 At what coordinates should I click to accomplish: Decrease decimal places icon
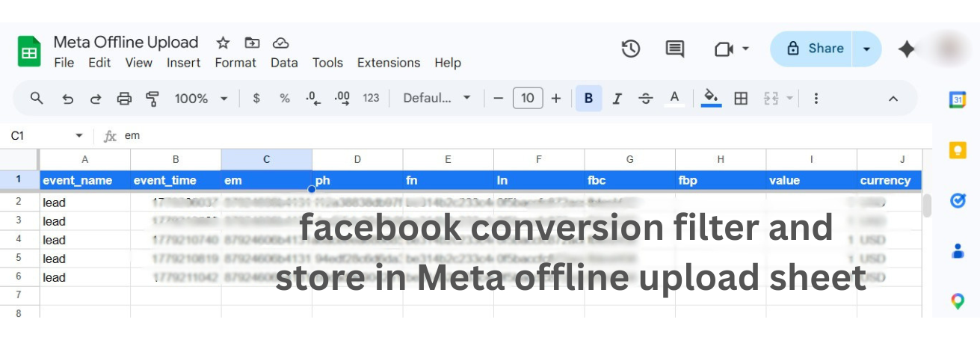click(x=313, y=98)
